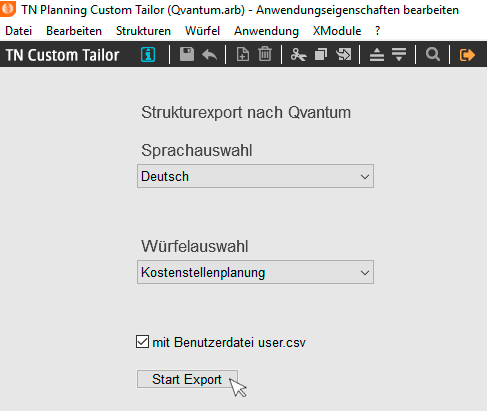487x411 pixels.
Task: Click the move down arrow icon
Action: [x=399, y=54]
